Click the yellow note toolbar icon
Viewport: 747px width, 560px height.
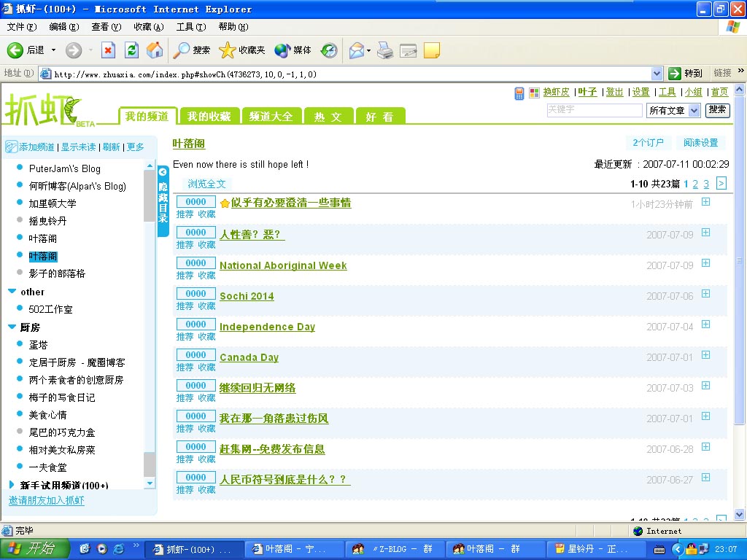(432, 50)
